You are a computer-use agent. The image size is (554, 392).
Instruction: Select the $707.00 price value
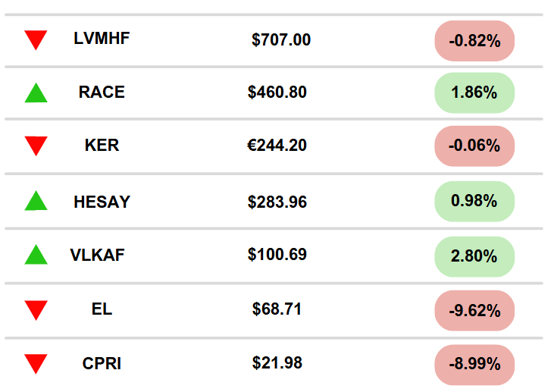pyautogui.click(x=281, y=39)
